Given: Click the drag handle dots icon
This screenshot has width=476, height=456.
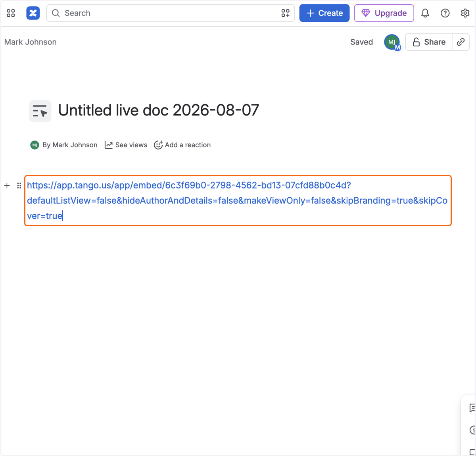Looking at the screenshot, I should click(19, 185).
